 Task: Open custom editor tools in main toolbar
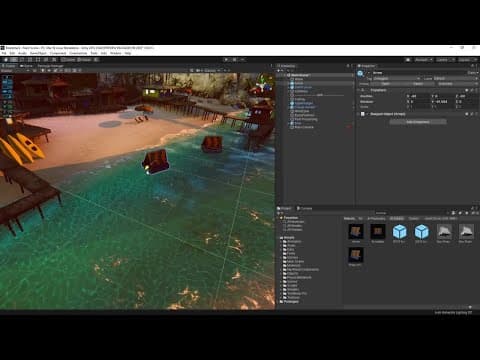[54, 60]
